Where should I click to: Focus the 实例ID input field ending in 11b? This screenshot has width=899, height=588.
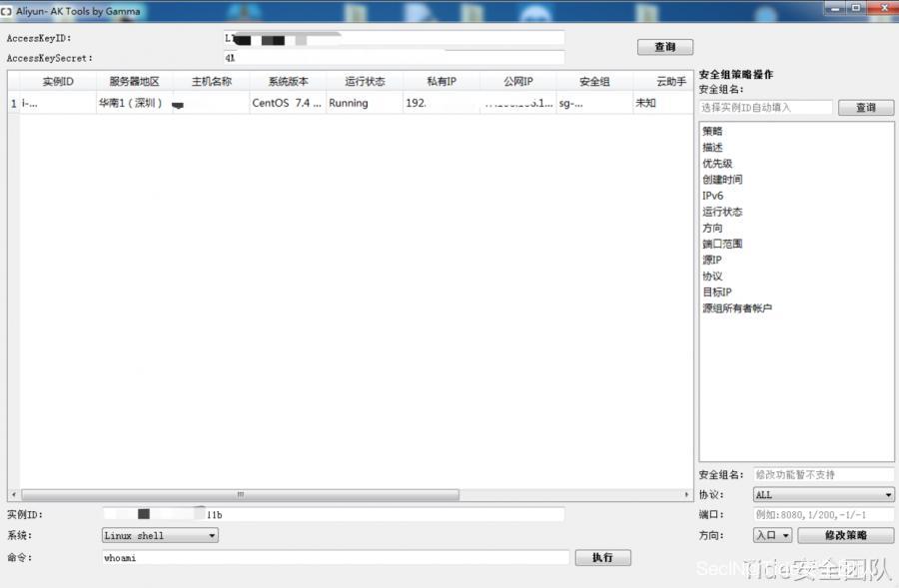[333, 515]
